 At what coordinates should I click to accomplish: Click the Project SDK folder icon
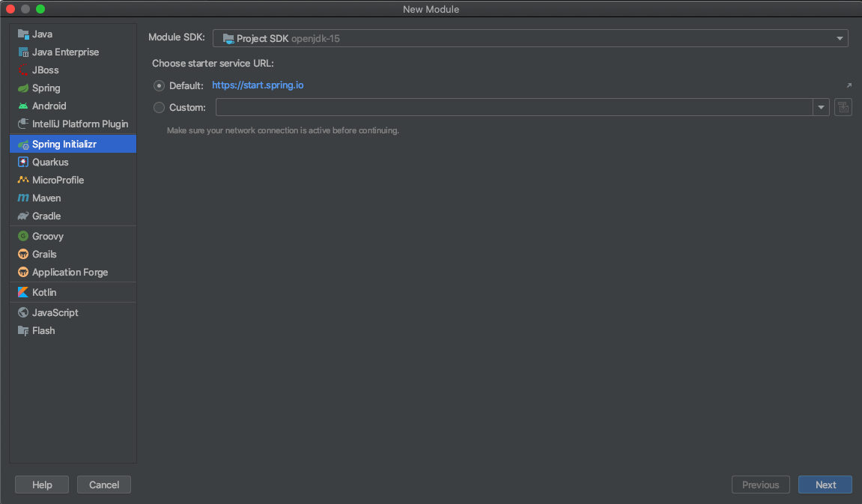228,38
